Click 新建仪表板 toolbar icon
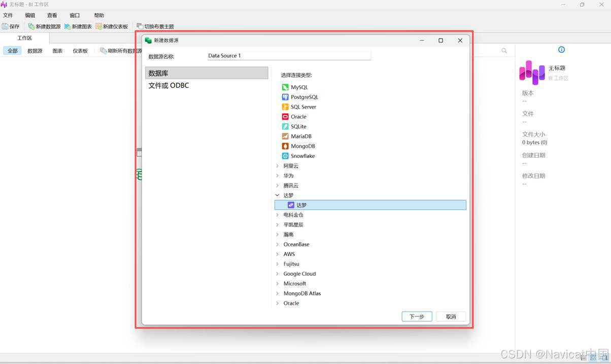Viewport: 611px width, 364px height. click(x=112, y=26)
